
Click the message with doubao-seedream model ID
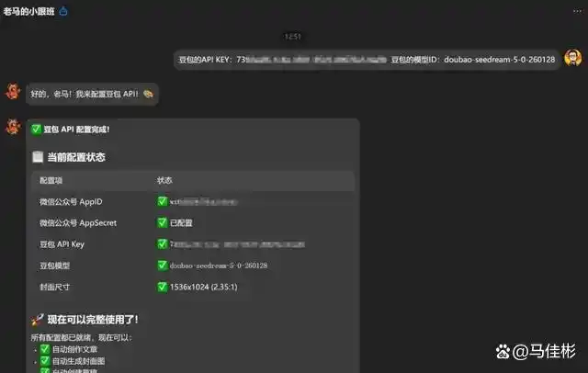367,60
